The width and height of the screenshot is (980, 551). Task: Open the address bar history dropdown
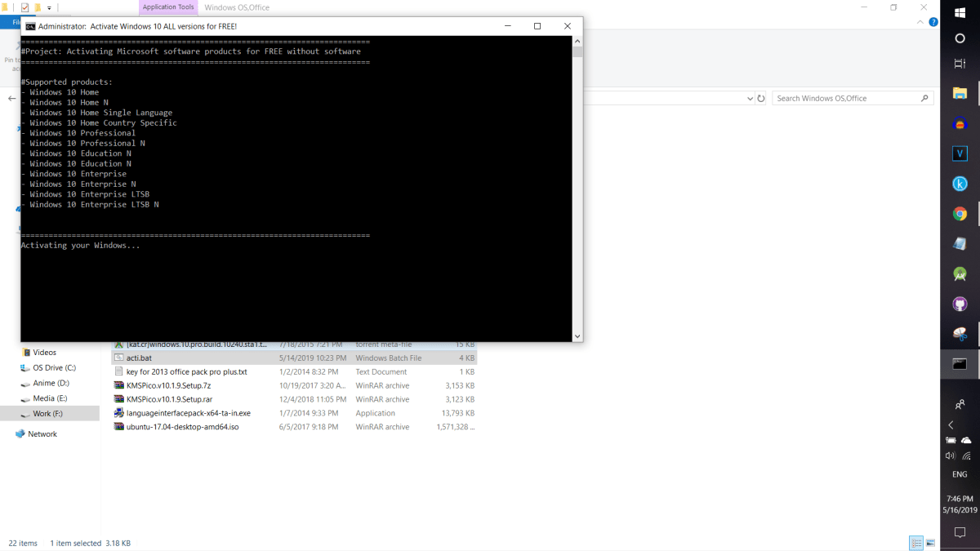751,98
